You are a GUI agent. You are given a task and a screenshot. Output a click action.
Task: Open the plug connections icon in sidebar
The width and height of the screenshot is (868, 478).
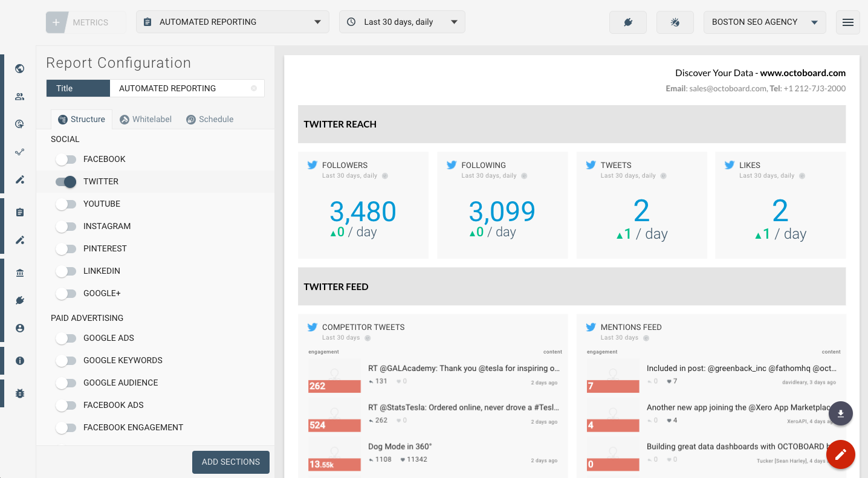[20, 300]
